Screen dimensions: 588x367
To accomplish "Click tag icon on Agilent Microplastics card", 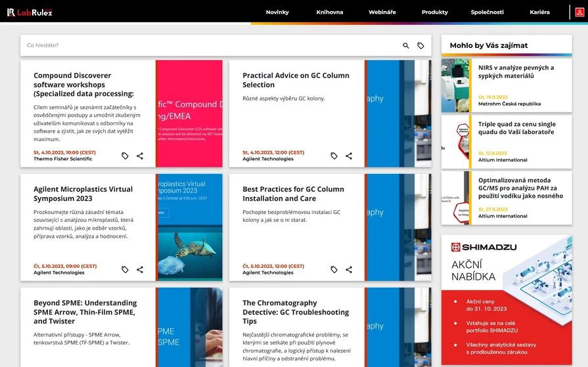I will (x=125, y=270).
